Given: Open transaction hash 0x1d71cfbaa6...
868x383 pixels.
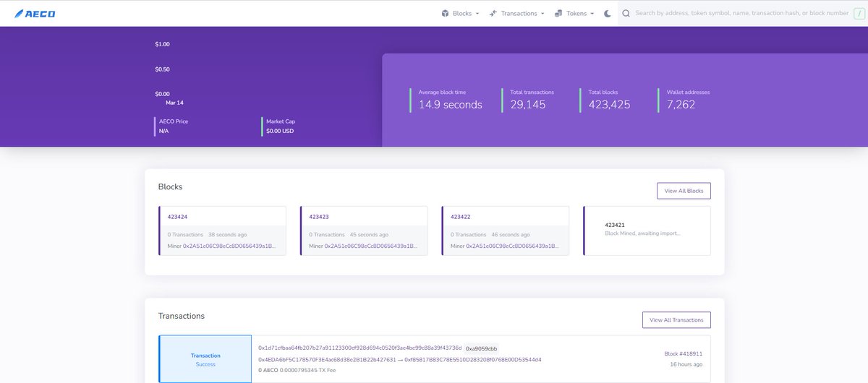Looking at the screenshot, I should [359, 348].
